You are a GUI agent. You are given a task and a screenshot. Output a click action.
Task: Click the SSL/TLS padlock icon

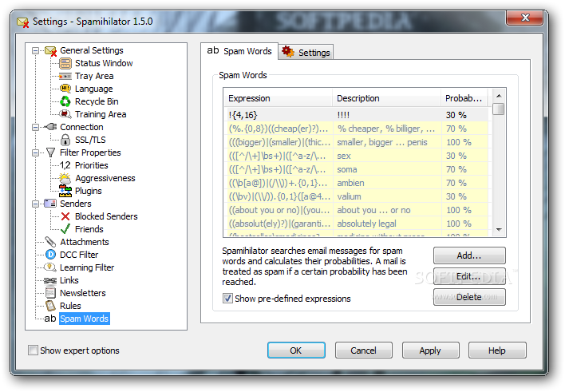[65, 140]
